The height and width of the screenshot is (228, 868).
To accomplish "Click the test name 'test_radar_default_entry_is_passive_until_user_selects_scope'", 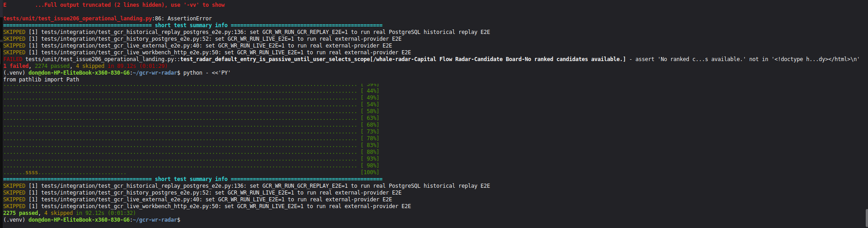I will click(275, 59).
